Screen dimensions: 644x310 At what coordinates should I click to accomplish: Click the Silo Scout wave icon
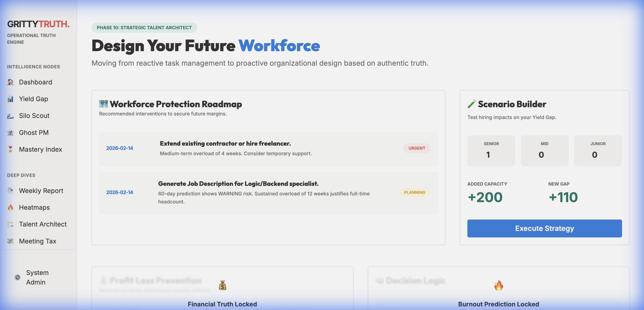click(10, 116)
